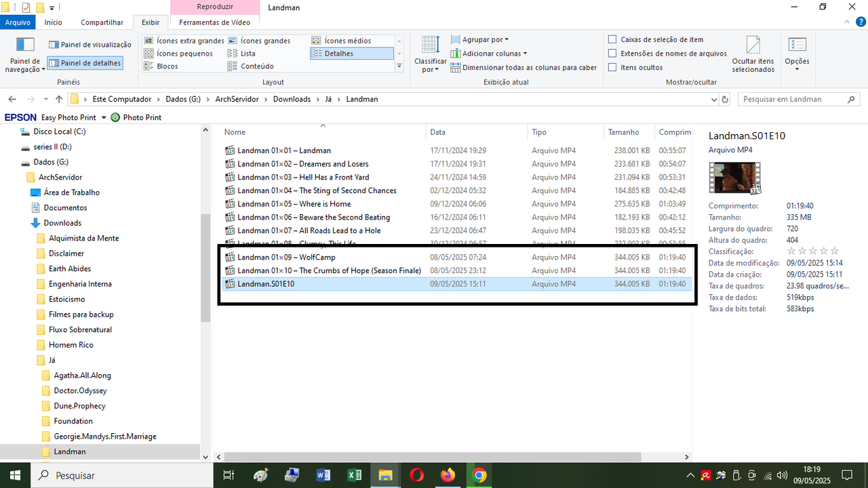Open Adicionar colunas dropdown
The width and height of the screenshot is (868, 488).
tap(488, 54)
